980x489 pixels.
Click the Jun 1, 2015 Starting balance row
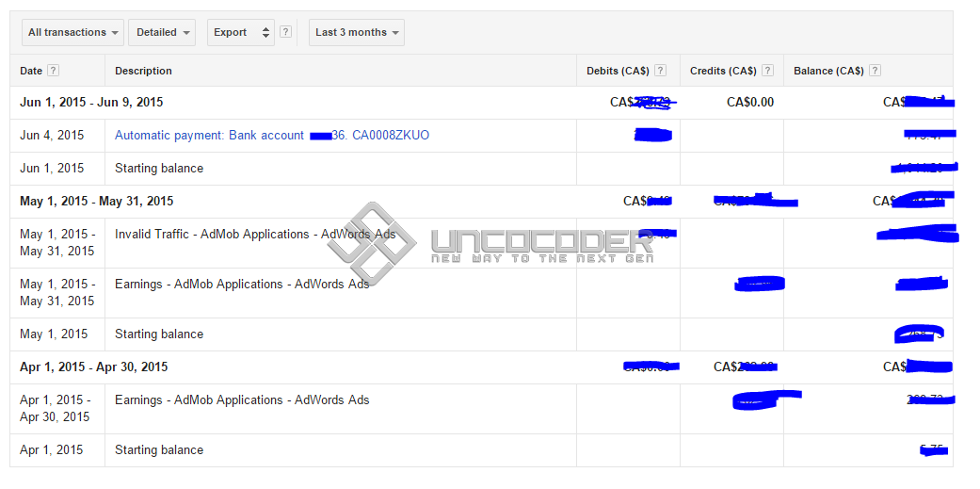pos(481,169)
